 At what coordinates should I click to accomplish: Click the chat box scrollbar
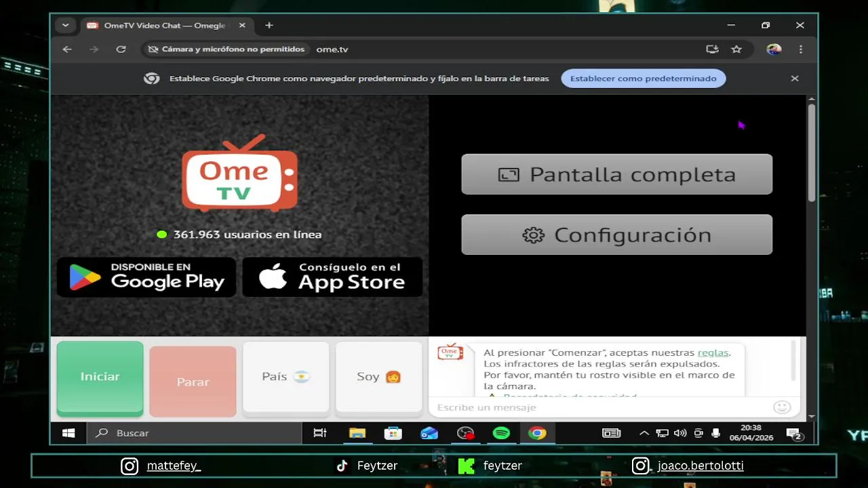coord(794,361)
